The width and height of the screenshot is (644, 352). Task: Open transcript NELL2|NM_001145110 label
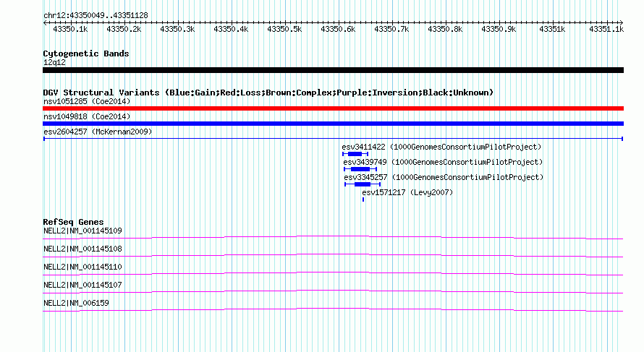click(x=82, y=267)
